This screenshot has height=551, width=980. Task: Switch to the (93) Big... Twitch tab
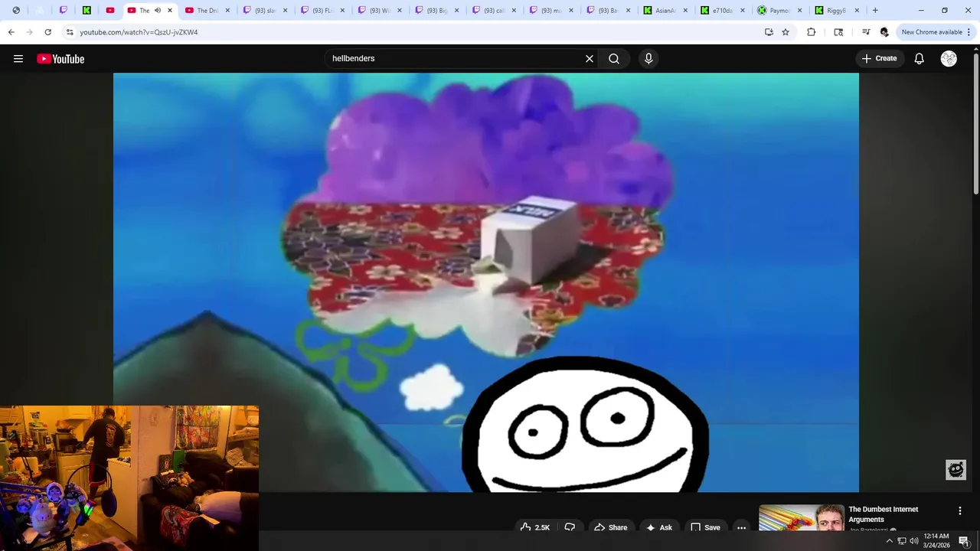pos(435,11)
